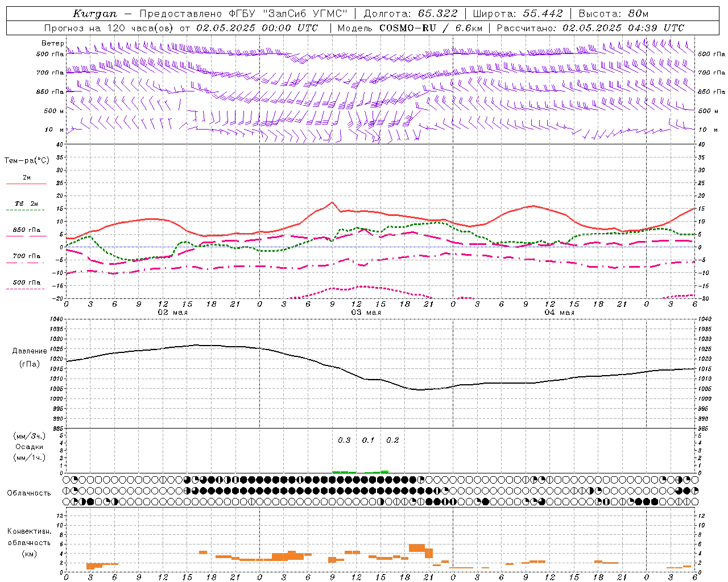
Task: Click the 700 гПа legend entry in temperature panel
Action: [27, 256]
